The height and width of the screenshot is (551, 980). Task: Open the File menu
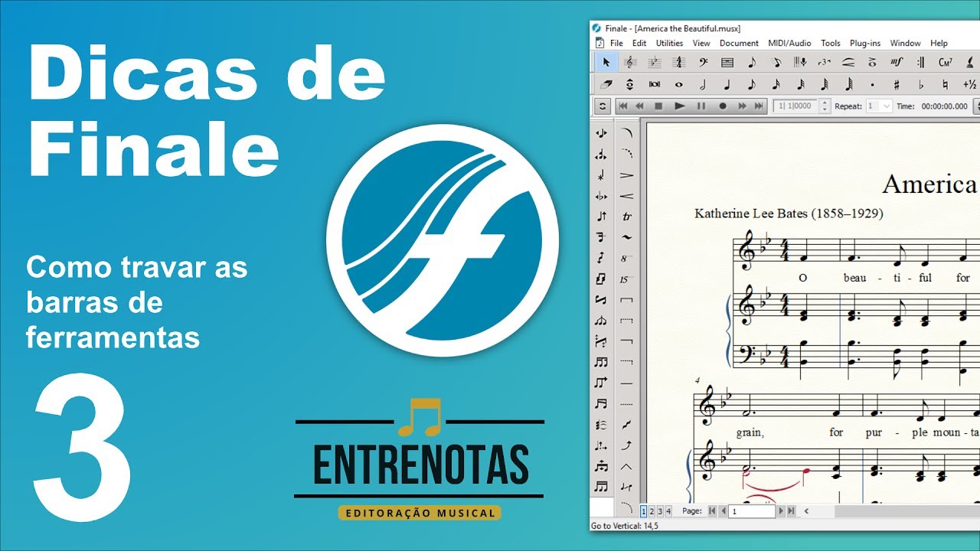coord(616,43)
